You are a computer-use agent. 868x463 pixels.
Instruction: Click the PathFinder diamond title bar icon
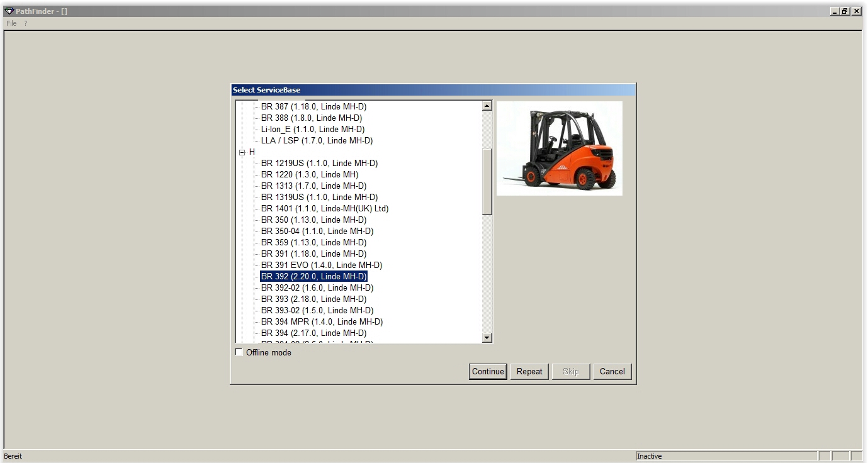[9, 11]
